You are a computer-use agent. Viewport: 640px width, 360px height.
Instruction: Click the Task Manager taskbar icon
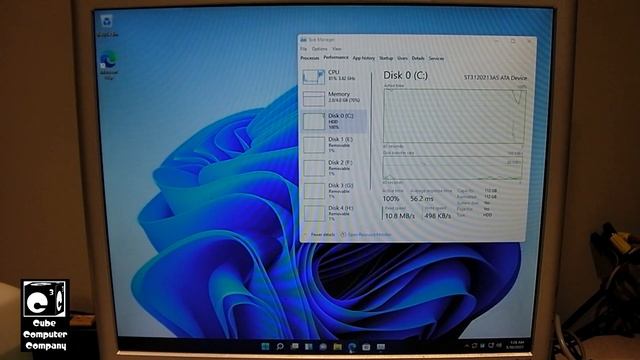tap(381, 347)
